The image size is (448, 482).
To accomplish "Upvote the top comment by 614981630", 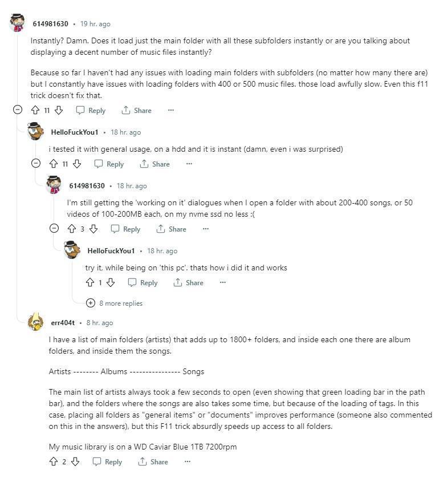I will coord(36,111).
